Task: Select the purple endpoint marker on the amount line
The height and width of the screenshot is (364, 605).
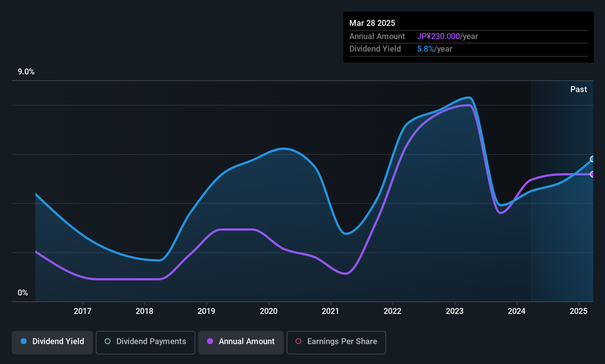Action: [x=592, y=174]
